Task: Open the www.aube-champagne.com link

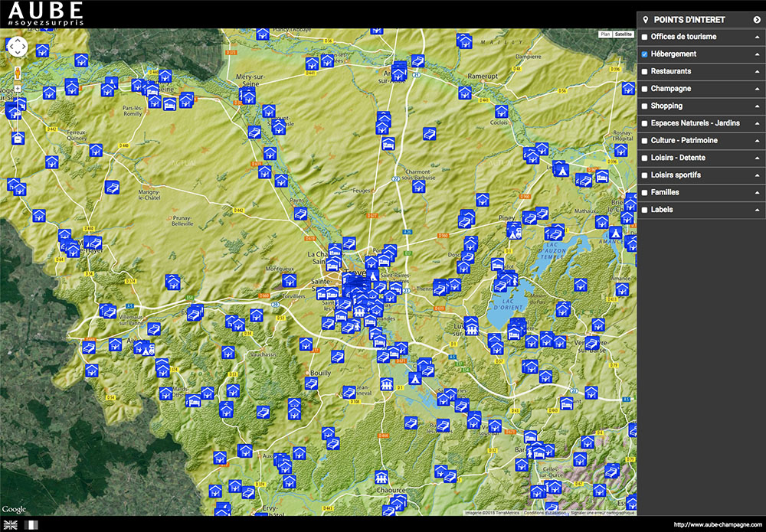Action: pyautogui.click(x=718, y=525)
